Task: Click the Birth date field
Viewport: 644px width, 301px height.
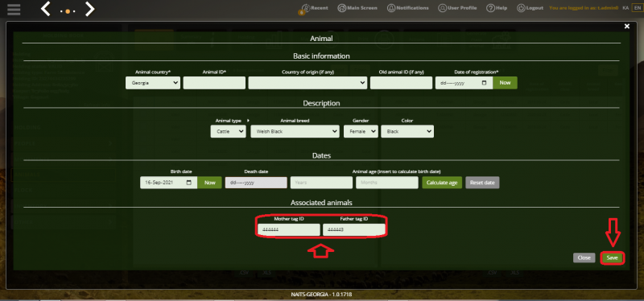Action: [169, 183]
